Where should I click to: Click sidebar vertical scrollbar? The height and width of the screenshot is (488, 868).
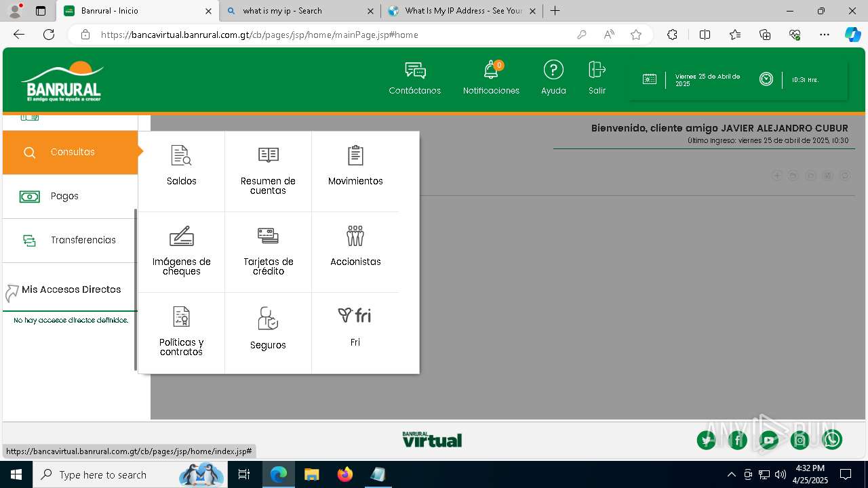(136, 289)
